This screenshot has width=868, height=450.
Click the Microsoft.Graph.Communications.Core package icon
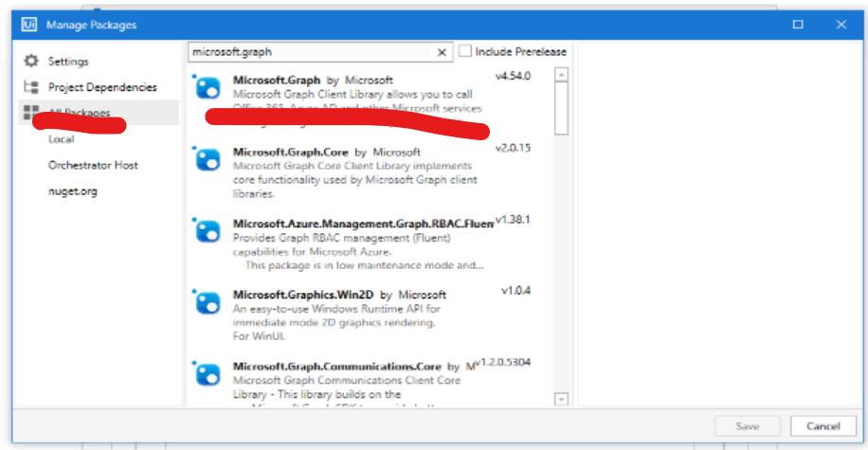point(208,374)
